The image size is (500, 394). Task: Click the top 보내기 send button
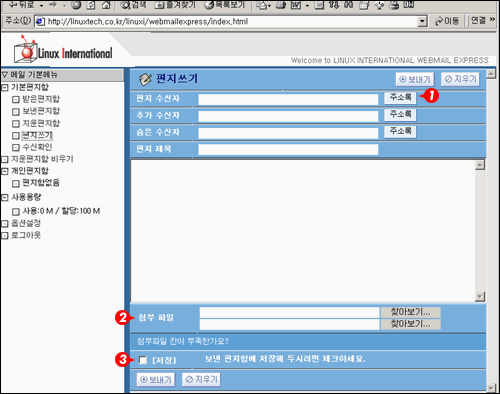[415, 79]
